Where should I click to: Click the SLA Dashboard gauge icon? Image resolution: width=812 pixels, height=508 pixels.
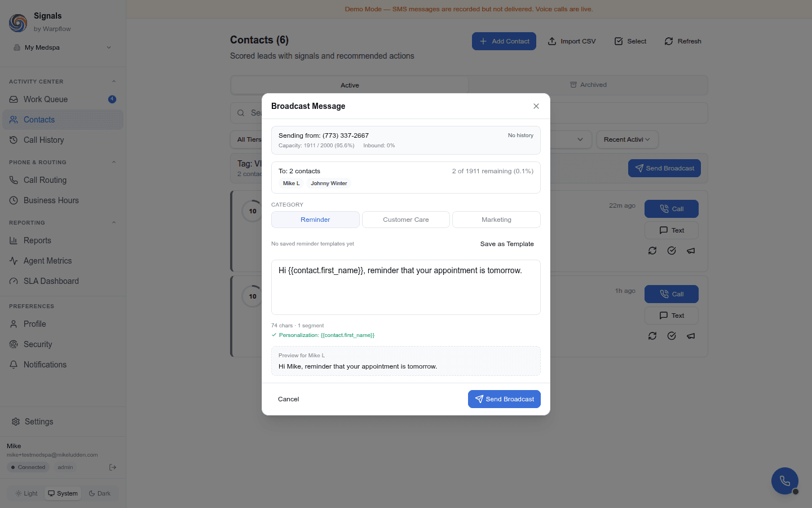pos(12,281)
